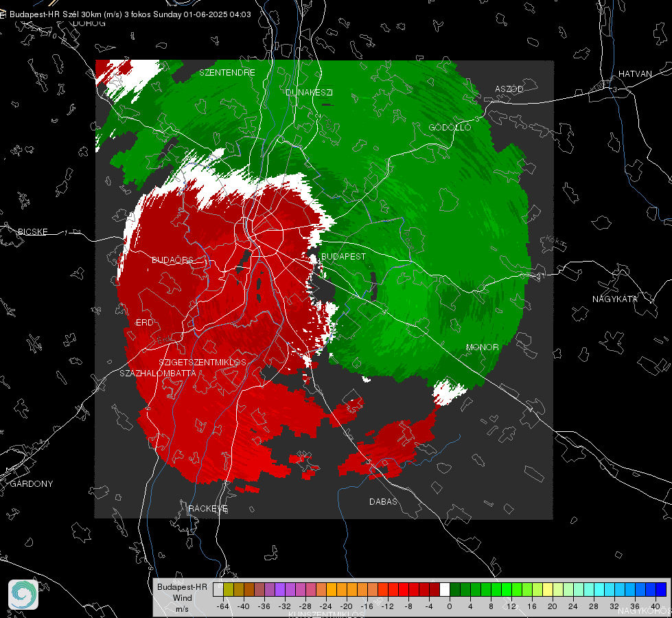Click the 0 value on the legend scale

[x=449, y=606]
